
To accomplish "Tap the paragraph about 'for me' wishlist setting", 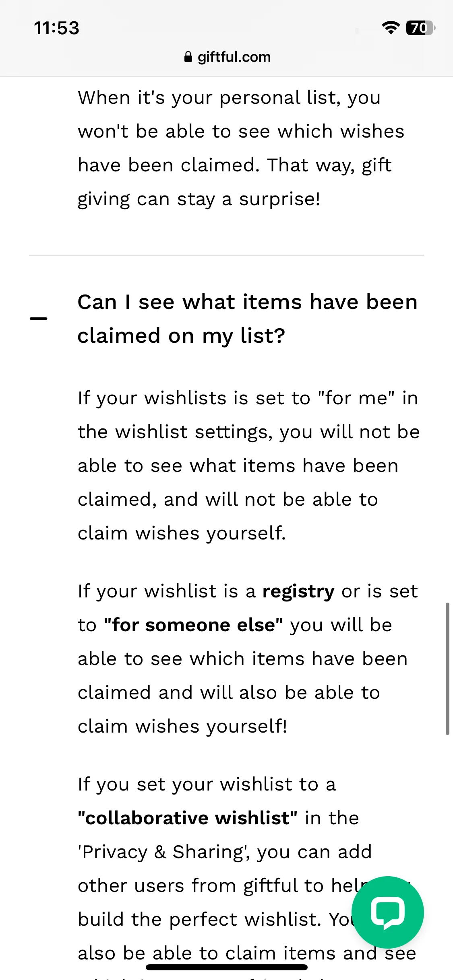I will 249,465.
